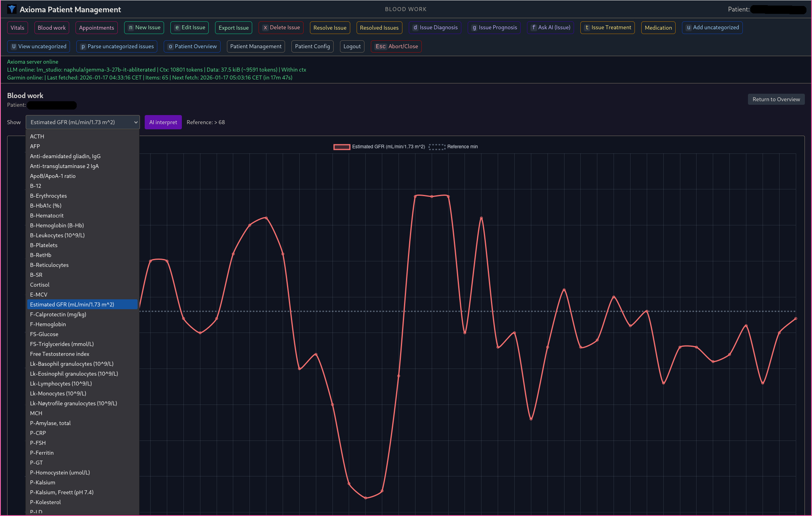Click the Logout button
The width and height of the screenshot is (812, 516).
(x=351, y=46)
